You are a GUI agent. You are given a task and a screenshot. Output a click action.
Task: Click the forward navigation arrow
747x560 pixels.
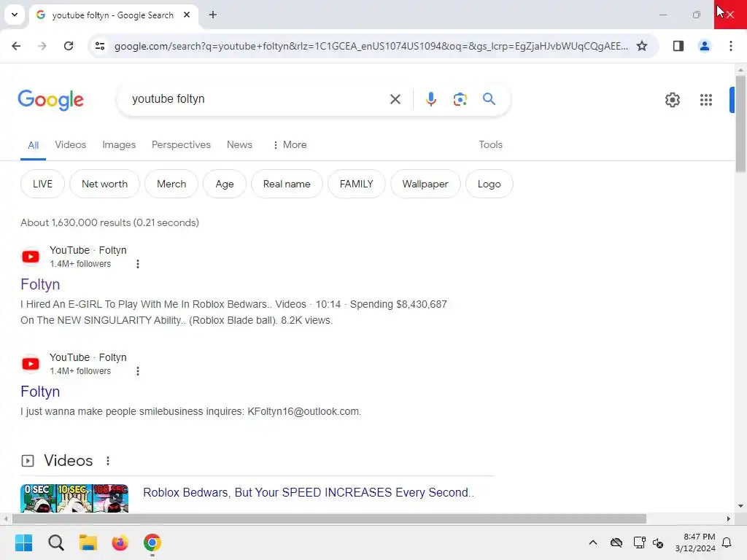42,46
